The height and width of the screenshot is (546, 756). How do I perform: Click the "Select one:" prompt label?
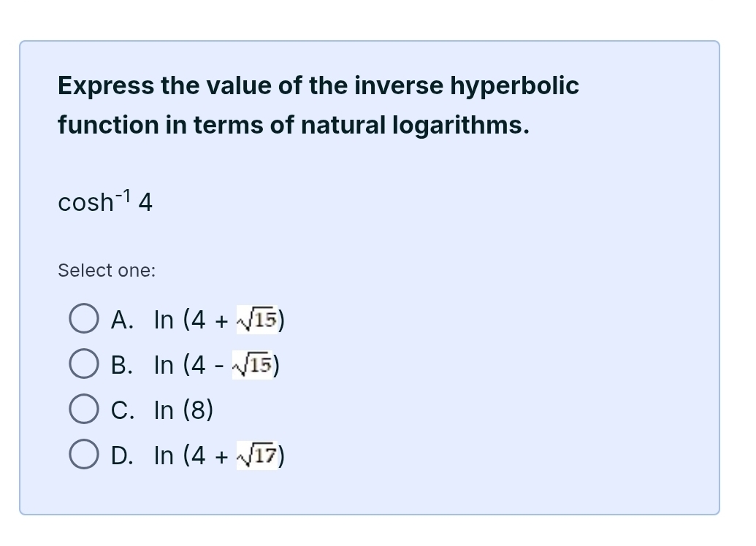pyautogui.click(x=107, y=271)
